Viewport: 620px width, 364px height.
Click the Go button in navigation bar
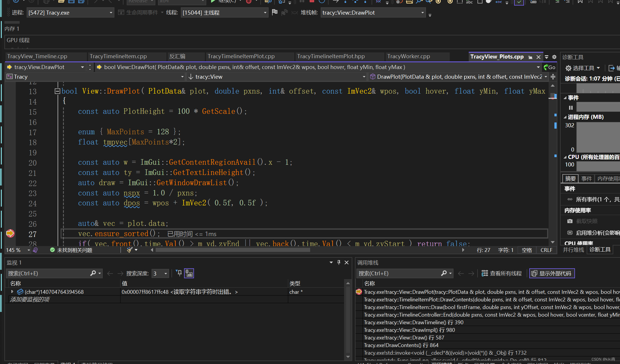549,67
